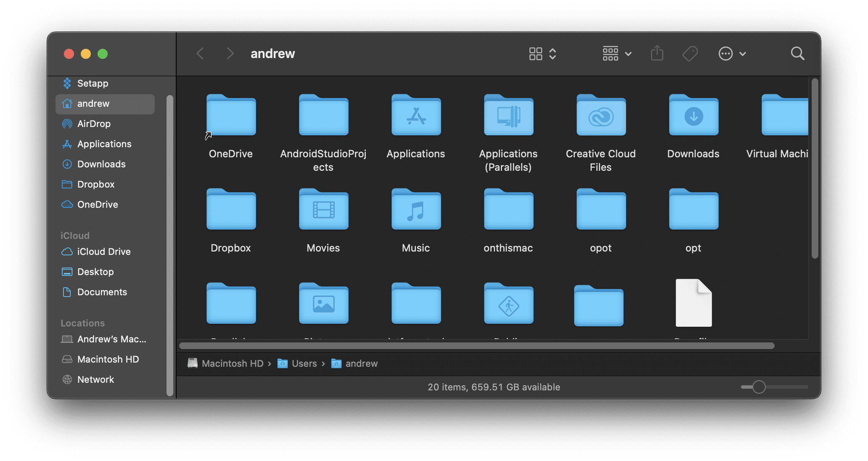Click the "onthismac" name label

(508, 248)
